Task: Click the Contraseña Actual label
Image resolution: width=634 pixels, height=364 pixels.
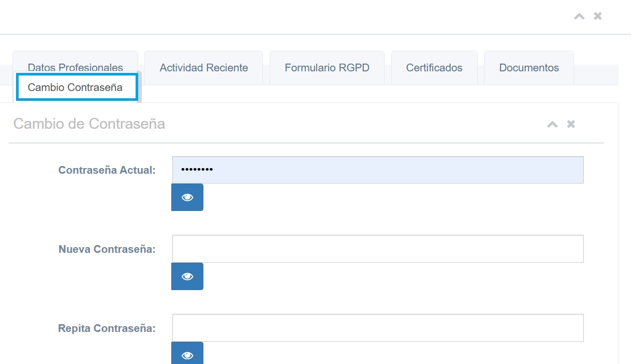Action: [x=107, y=170]
